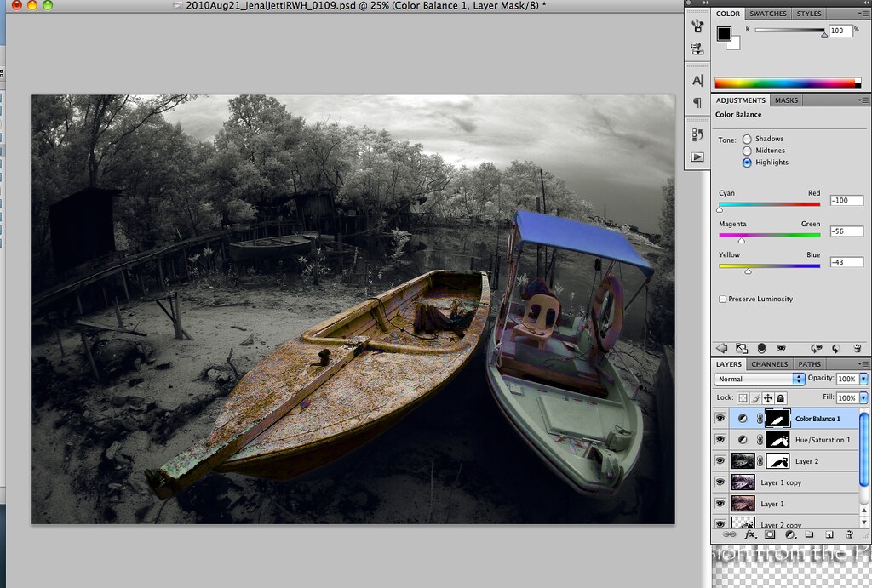This screenshot has height=588, width=872.
Task: Lock layer position
Action: (768, 398)
